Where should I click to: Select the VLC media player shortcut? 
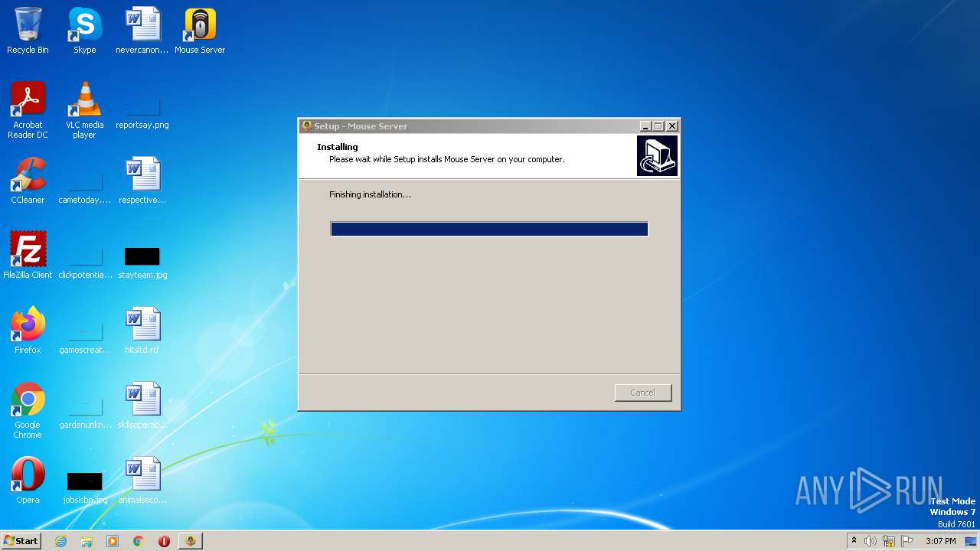pos(84,109)
